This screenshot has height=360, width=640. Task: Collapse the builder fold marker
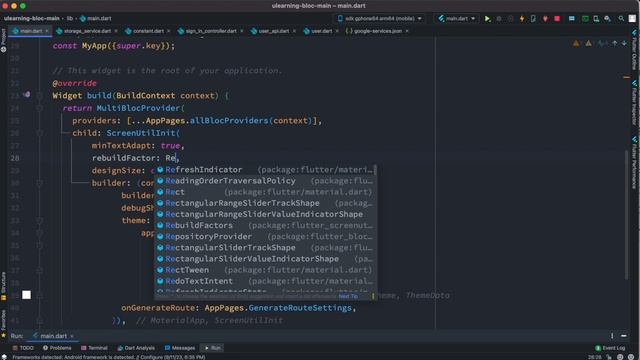point(39,183)
